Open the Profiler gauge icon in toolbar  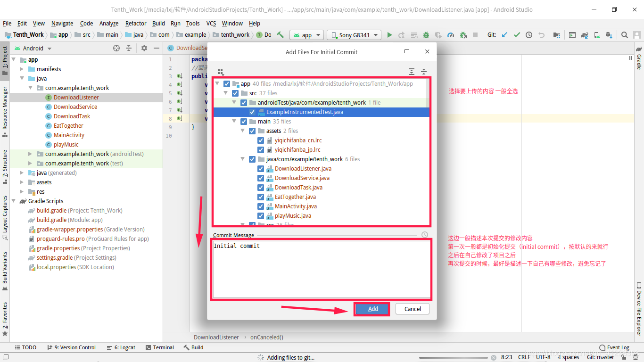451,35
